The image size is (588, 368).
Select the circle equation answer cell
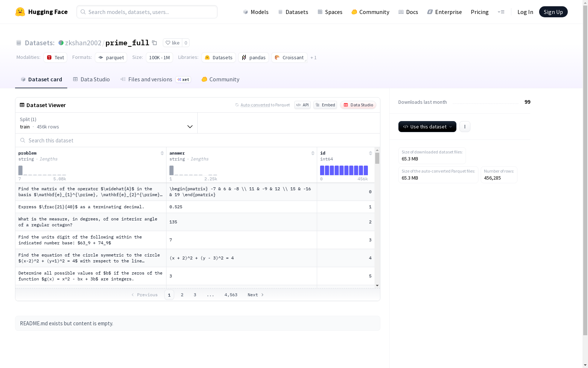[x=241, y=258]
